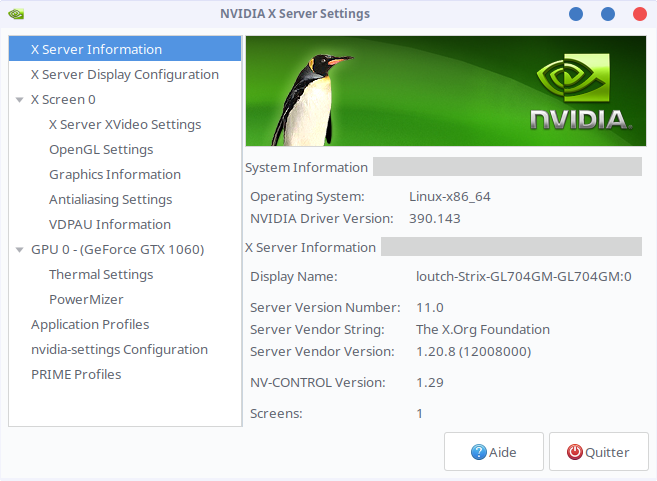Click the blue question mark Aide icon
Screen dimensions: 657x481
click(x=479, y=452)
